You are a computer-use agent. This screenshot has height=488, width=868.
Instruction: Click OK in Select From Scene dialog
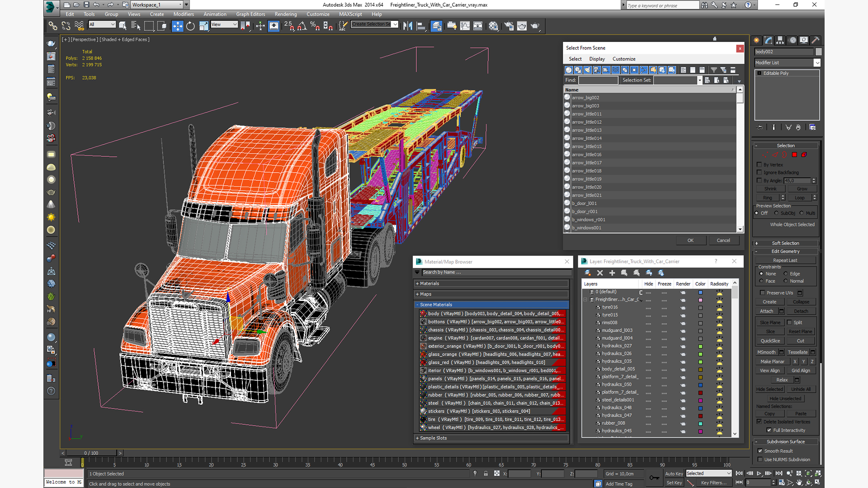pyautogui.click(x=690, y=240)
